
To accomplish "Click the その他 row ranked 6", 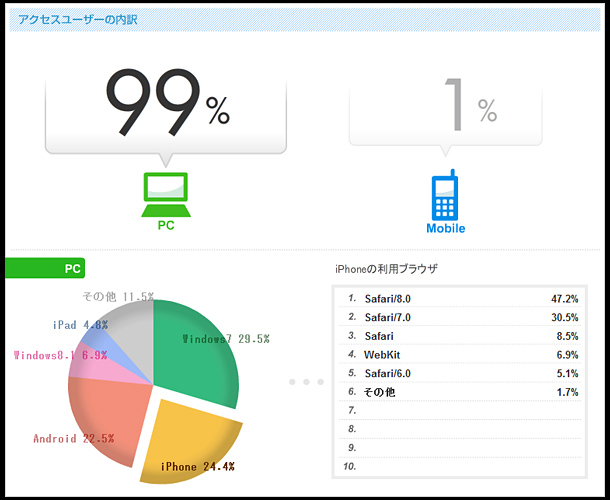I will click(x=460, y=392).
